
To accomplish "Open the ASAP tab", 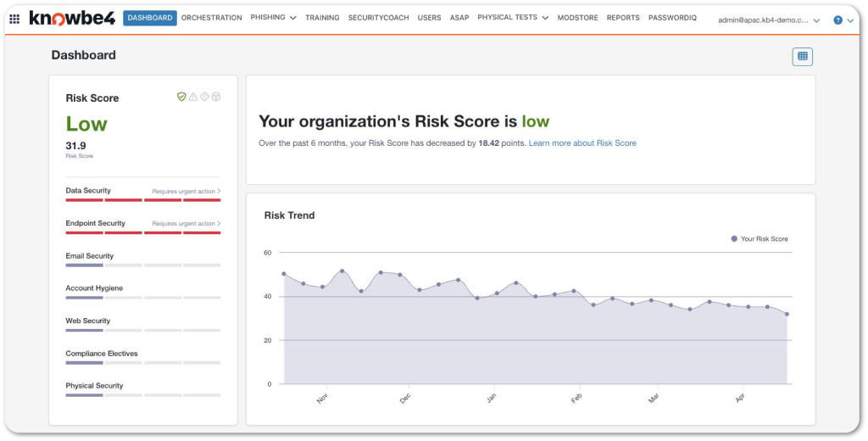I will [x=459, y=18].
